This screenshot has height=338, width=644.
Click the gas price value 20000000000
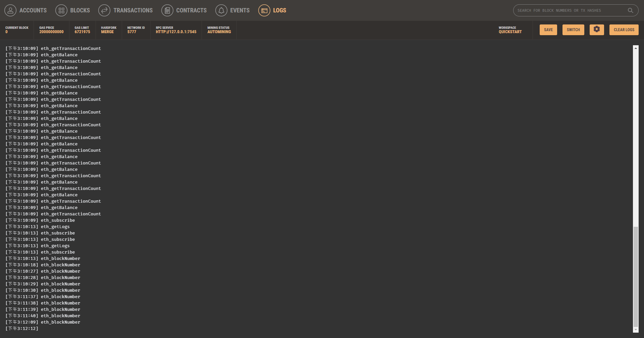pos(51,32)
